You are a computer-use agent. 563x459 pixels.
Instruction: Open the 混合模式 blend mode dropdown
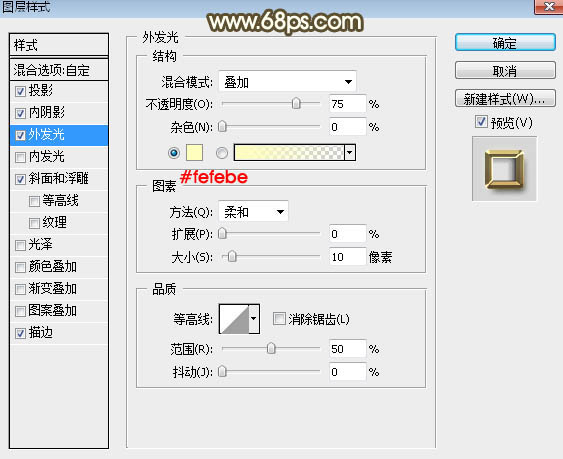(x=288, y=82)
